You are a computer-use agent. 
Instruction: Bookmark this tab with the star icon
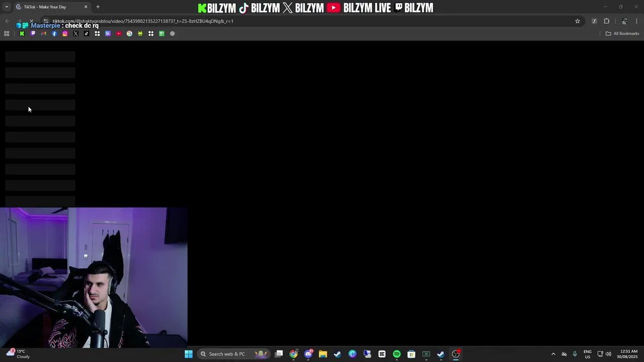(x=578, y=21)
